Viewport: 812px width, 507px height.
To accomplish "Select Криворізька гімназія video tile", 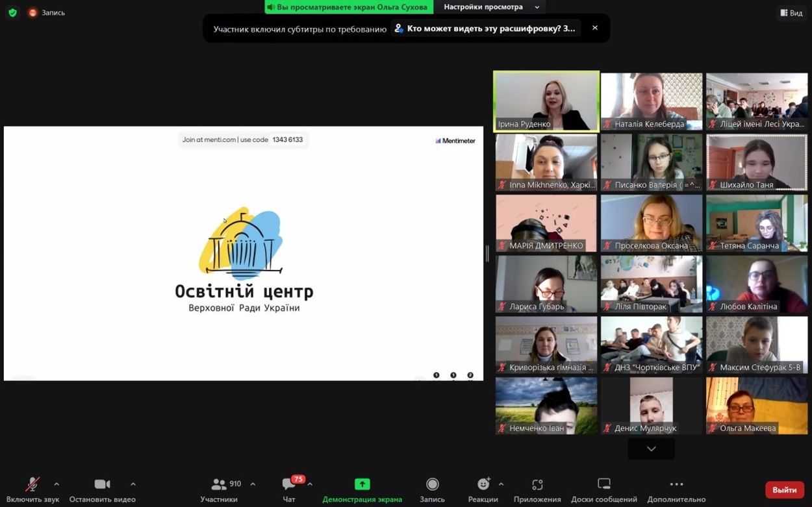I will [x=546, y=345].
